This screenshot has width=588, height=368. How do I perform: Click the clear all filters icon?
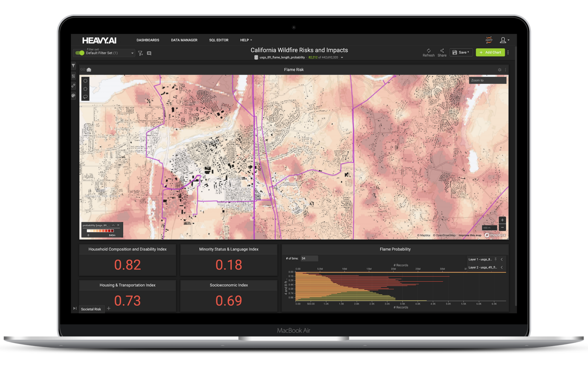[141, 53]
